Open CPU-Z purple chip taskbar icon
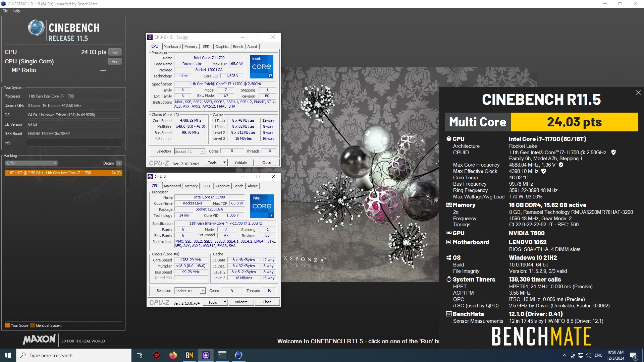Screen dimensions: 644x362 tap(206, 355)
